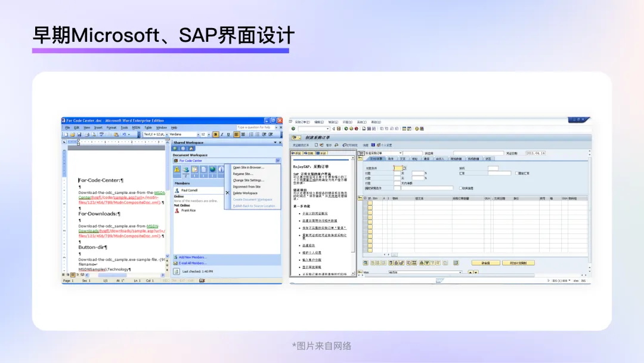644x363 pixels.
Task: Choose Delete Workspace from context menu
Action: (245, 193)
